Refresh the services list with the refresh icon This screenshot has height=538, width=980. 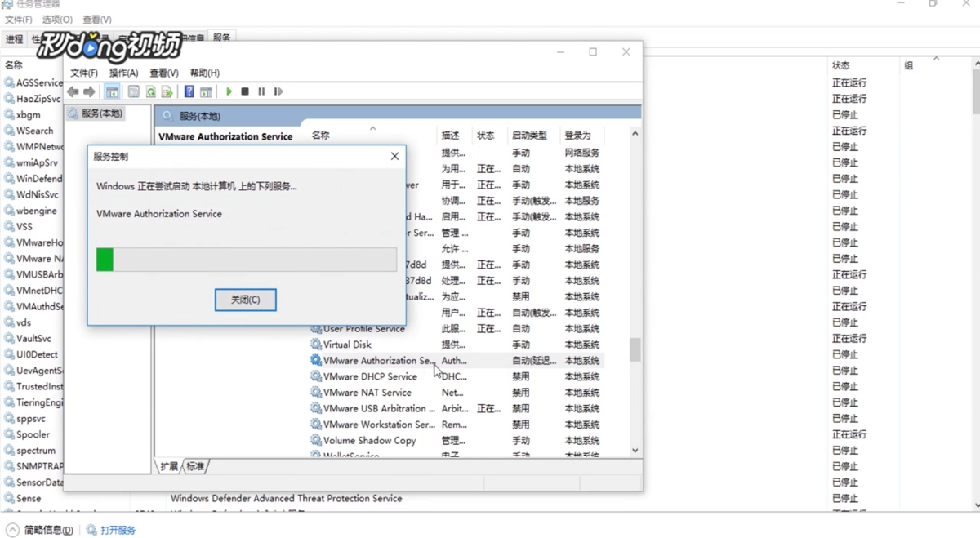150,91
